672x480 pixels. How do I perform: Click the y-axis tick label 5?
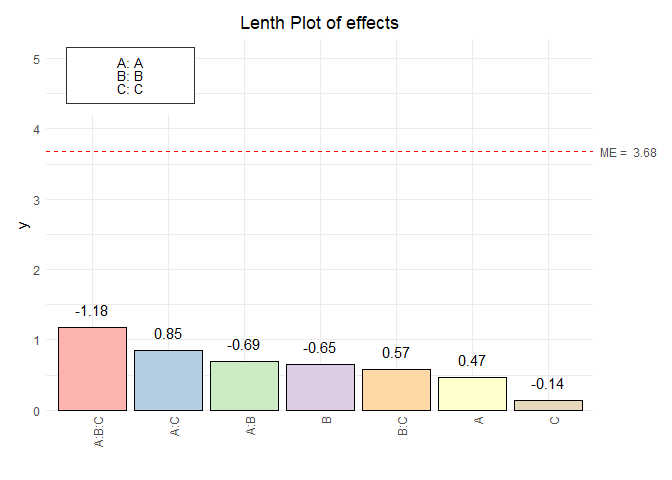click(35, 59)
